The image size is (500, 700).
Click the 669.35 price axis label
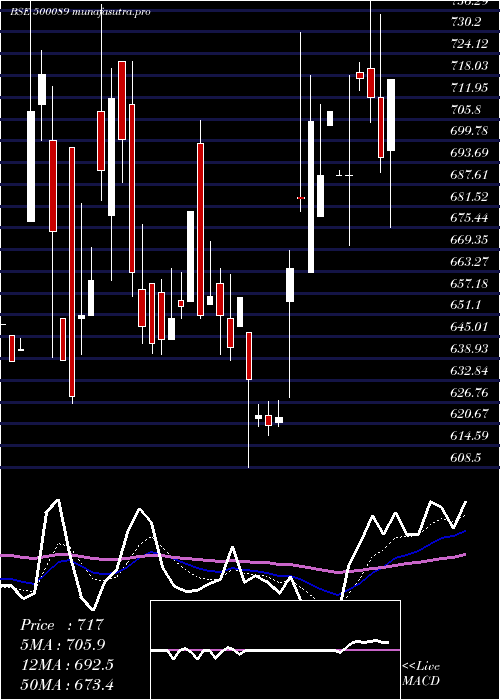[469, 240]
